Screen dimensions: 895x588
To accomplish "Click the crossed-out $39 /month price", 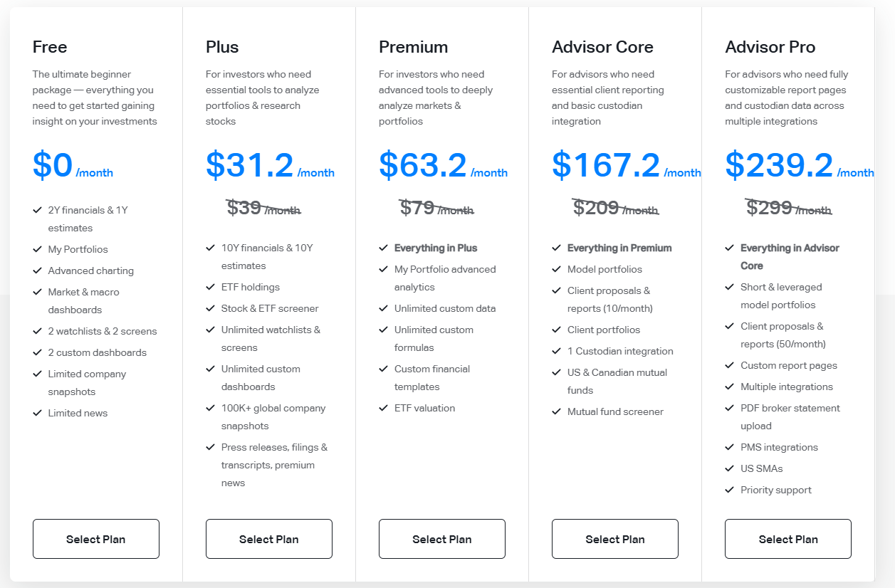I will [263, 208].
